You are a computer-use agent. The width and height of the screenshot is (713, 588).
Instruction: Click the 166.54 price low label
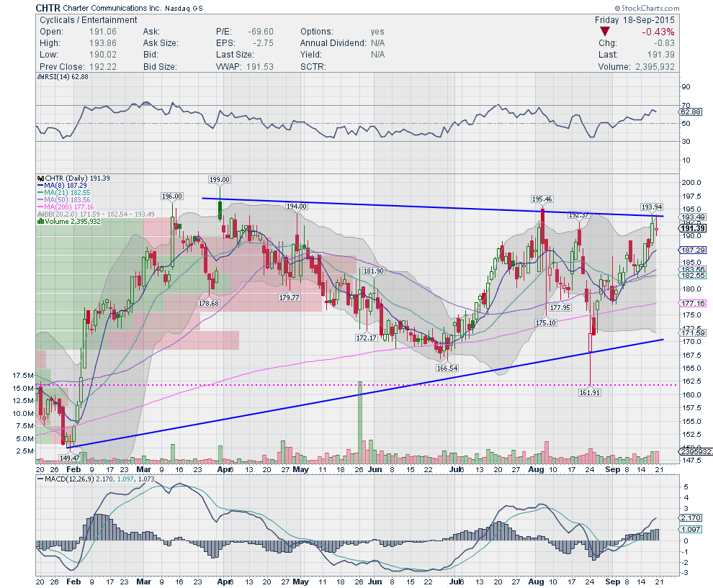point(447,368)
